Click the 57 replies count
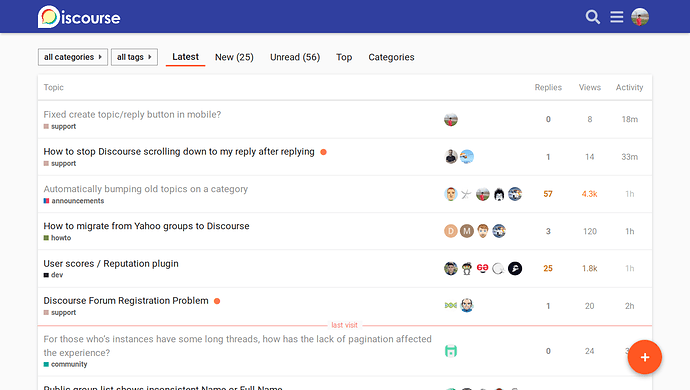The height and width of the screenshot is (390, 690). click(548, 194)
